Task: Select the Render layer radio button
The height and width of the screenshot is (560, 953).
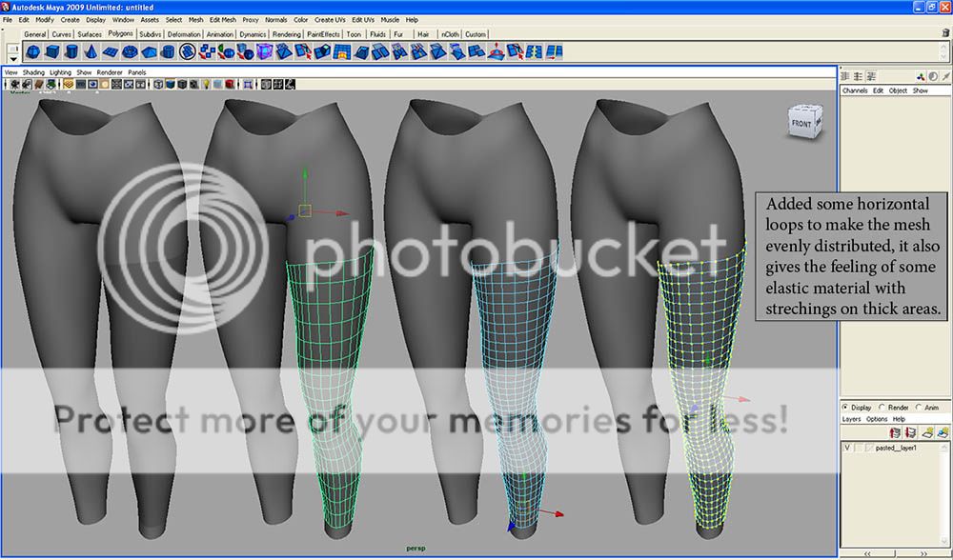Action: pyautogui.click(x=882, y=408)
